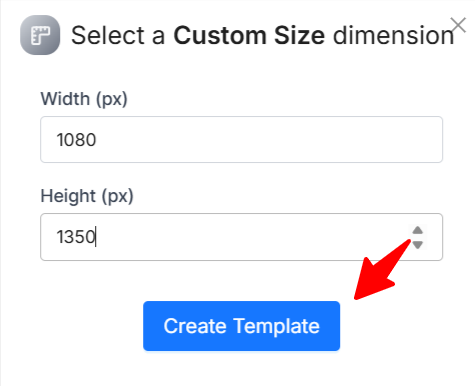Image resolution: width=475 pixels, height=386 pixels.
Task: Place cursor on the 1080 width value
Action: [x=76, y=140]
